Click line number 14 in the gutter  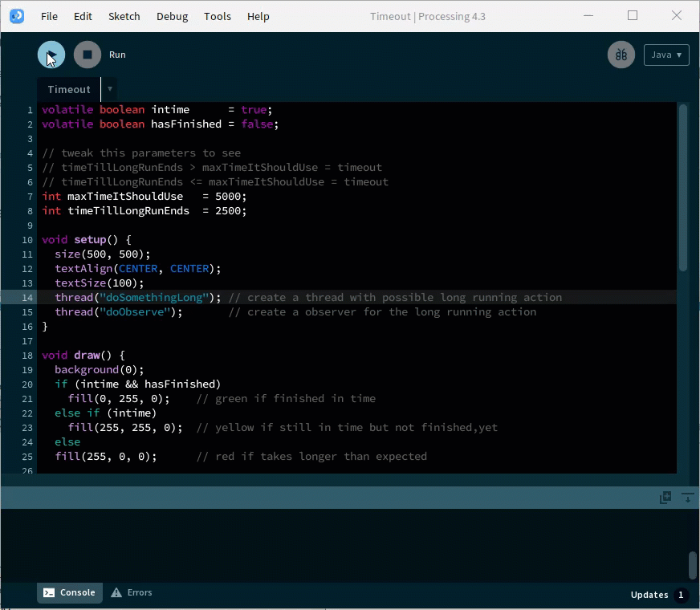pyautogui.click(x=27, y=298)
